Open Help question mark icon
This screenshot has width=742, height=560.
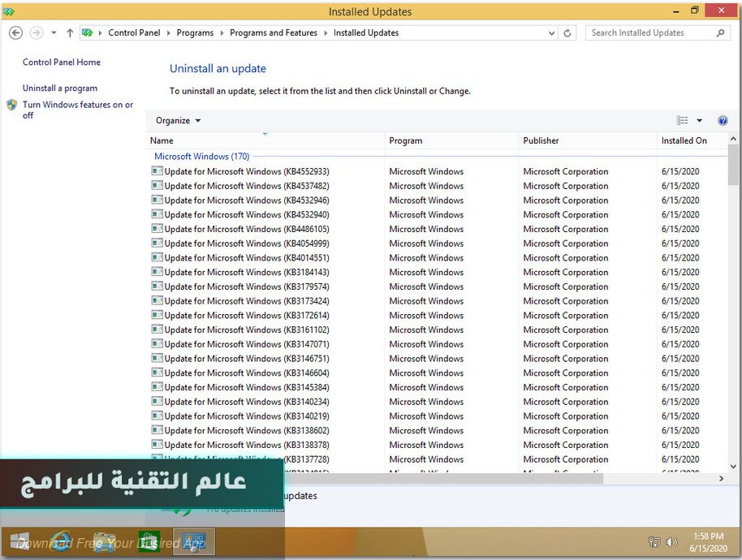point(723,121)
